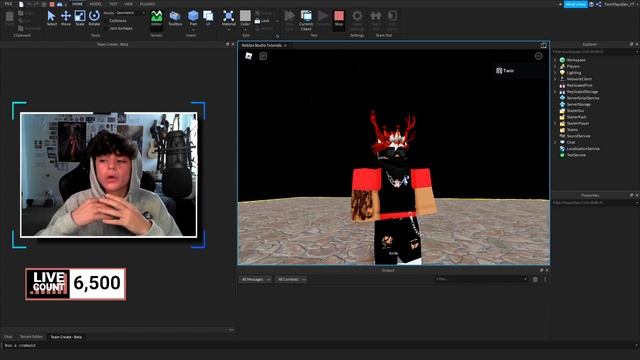Click the Exit Game button

click(x=392, y=20)
